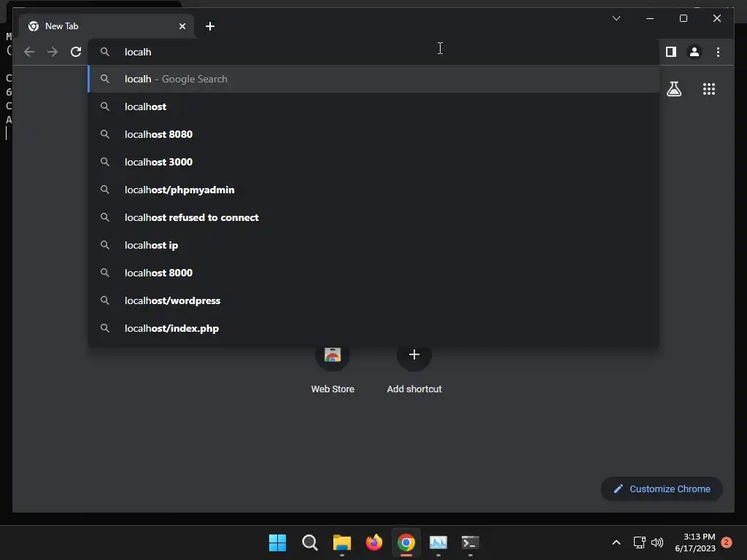Open Windows Start menu
The image size is (747, 560).
277,542
